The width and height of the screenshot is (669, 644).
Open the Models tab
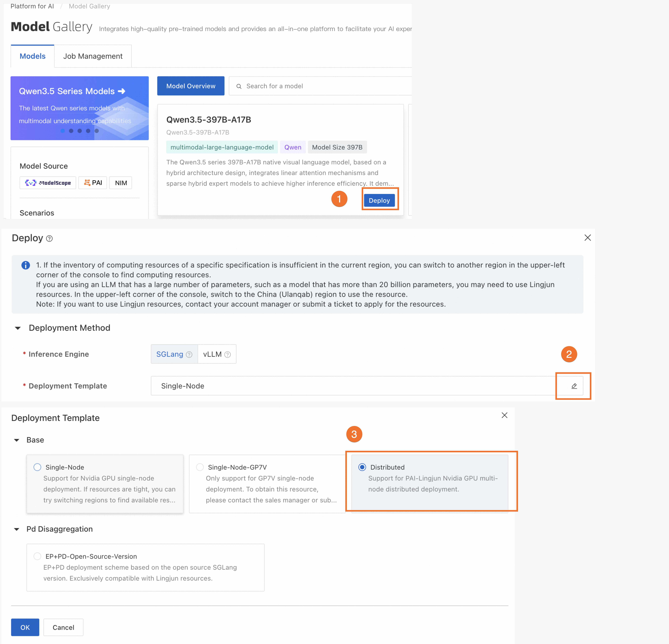click(32, 56)
